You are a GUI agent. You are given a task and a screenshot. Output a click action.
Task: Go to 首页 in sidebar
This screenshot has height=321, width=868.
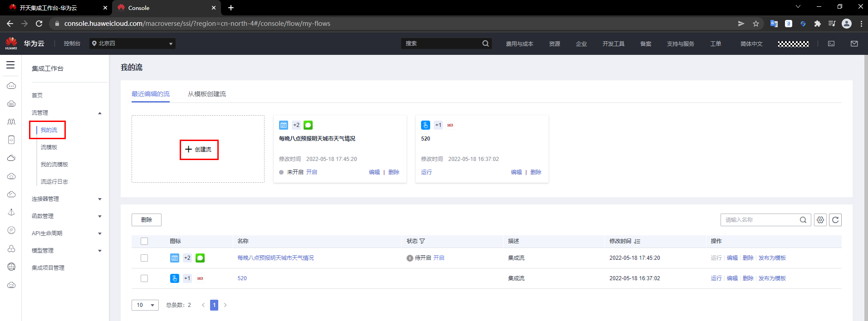pos(37,96)
